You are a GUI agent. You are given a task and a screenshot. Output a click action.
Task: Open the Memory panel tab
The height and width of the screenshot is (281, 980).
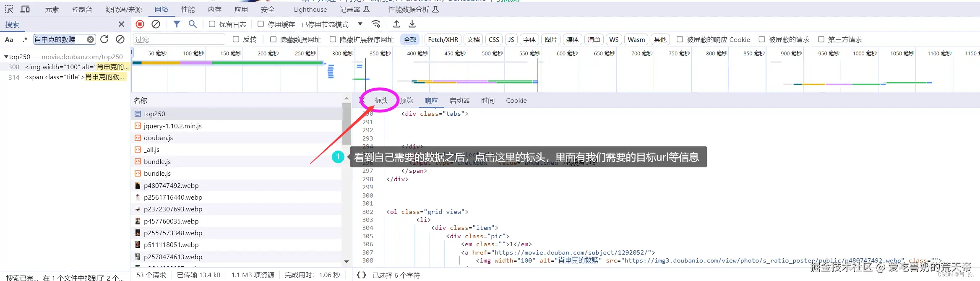tap(214, 9)
